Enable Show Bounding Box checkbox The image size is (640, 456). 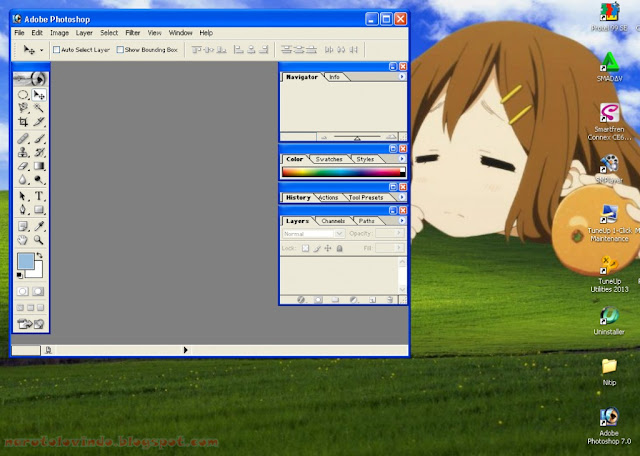coord(120,50)
